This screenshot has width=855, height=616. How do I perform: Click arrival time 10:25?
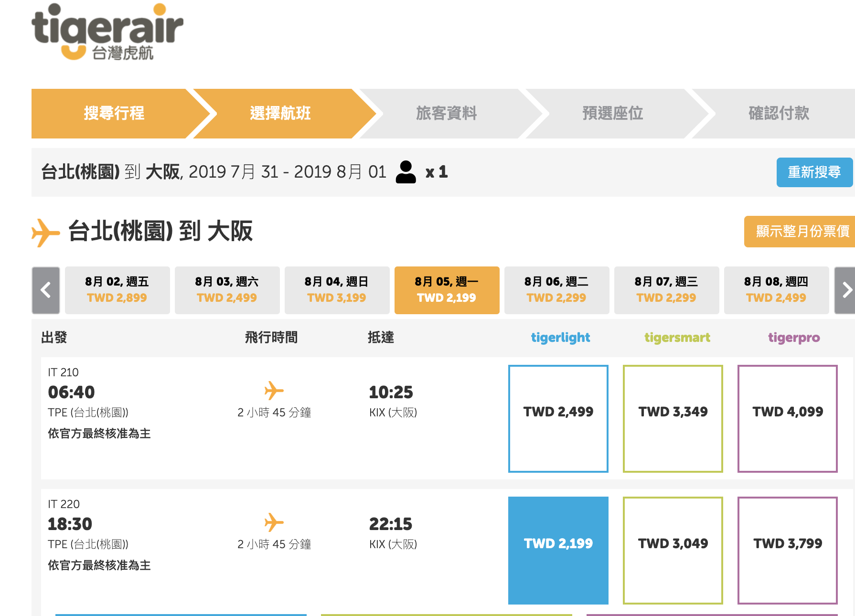pos(391,393)
